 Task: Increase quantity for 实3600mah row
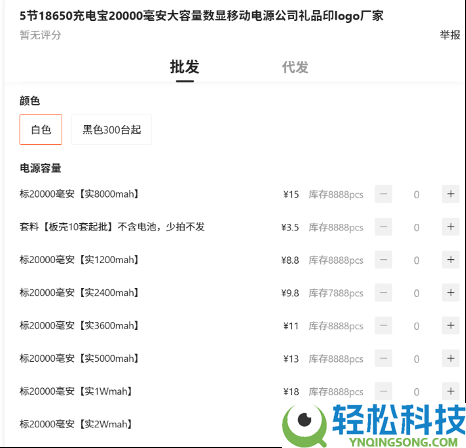(x=451, y=326)
